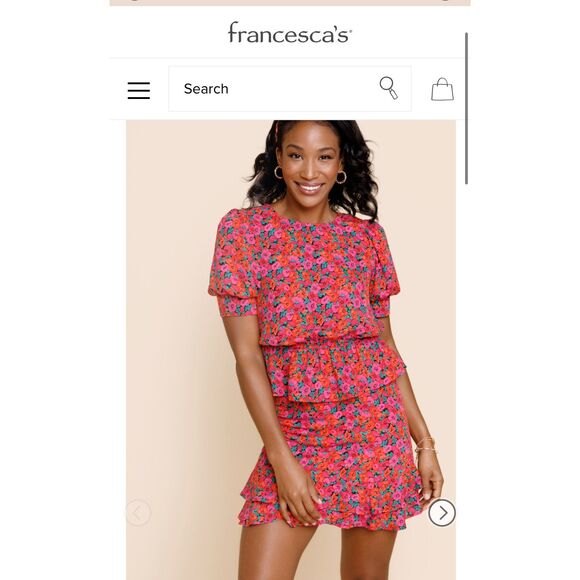Viewport: 580px width, 580px height.
Task: Open the floral dress product image
Action: [291, 350]
